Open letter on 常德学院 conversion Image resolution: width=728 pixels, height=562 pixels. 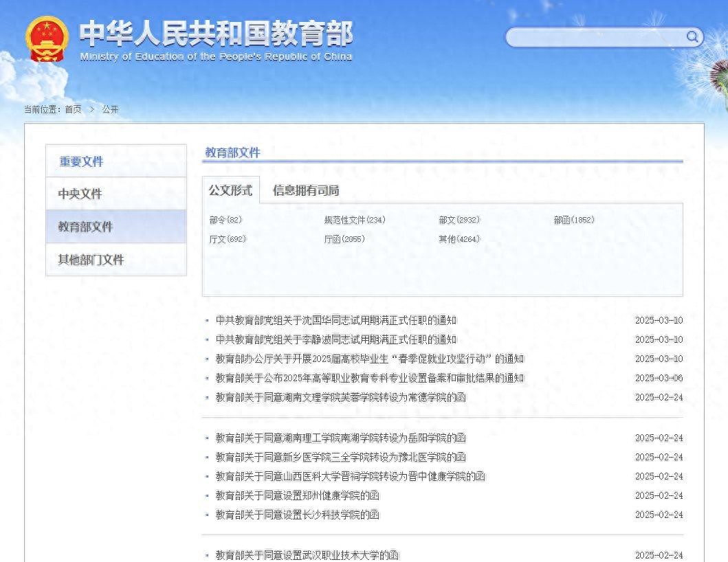coord(341,397)
